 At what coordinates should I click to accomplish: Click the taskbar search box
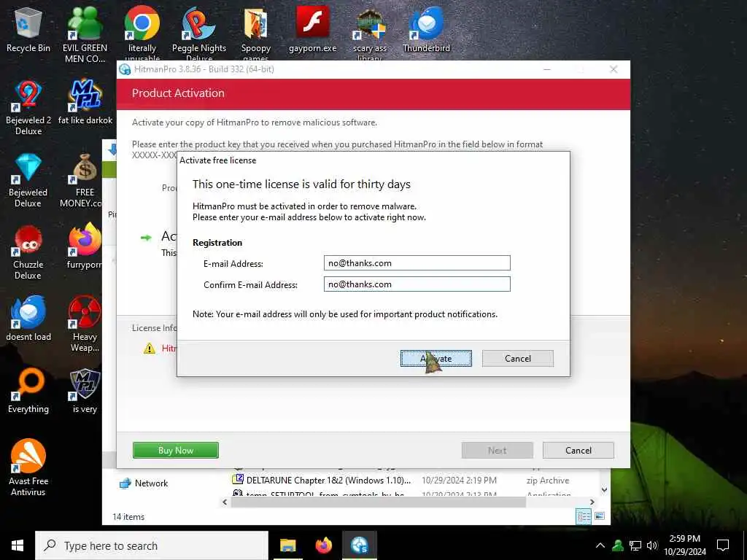[x=152, y=545]
